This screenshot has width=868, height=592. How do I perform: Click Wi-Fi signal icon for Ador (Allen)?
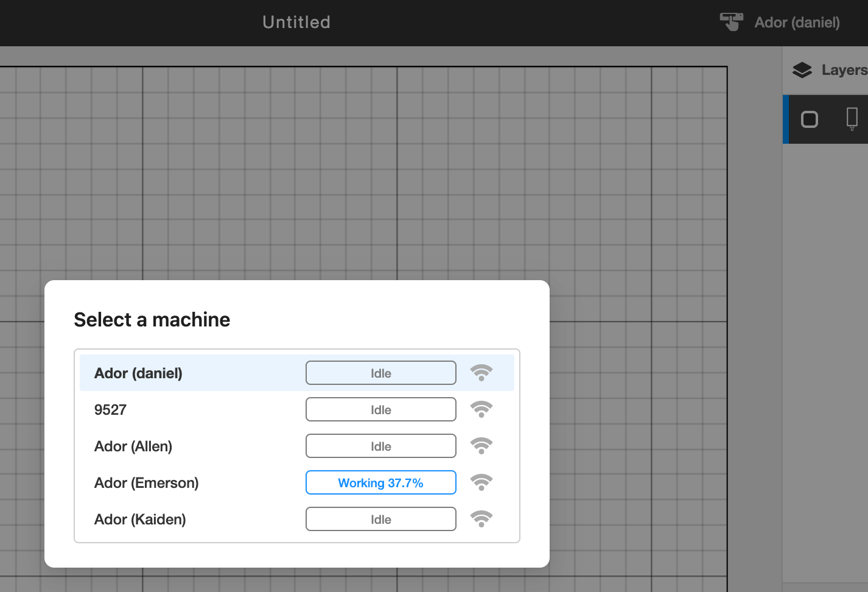[x=481, y=446]
